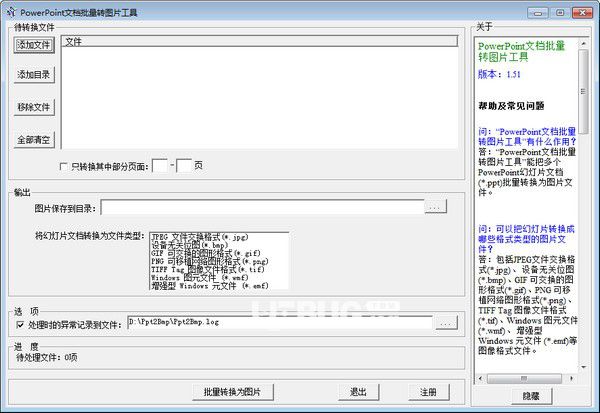
Task: Click the 隐藏 button in 关于 panel
Action: point(531,396)
